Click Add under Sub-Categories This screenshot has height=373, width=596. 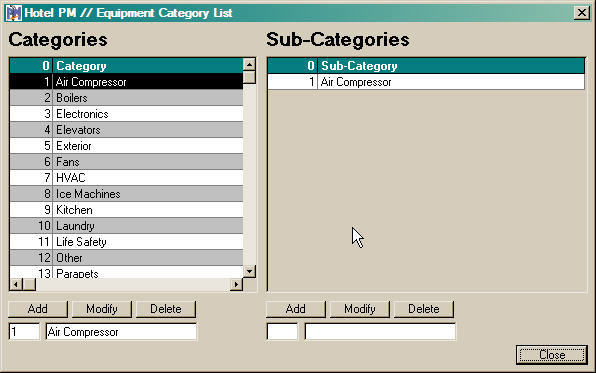295,309
